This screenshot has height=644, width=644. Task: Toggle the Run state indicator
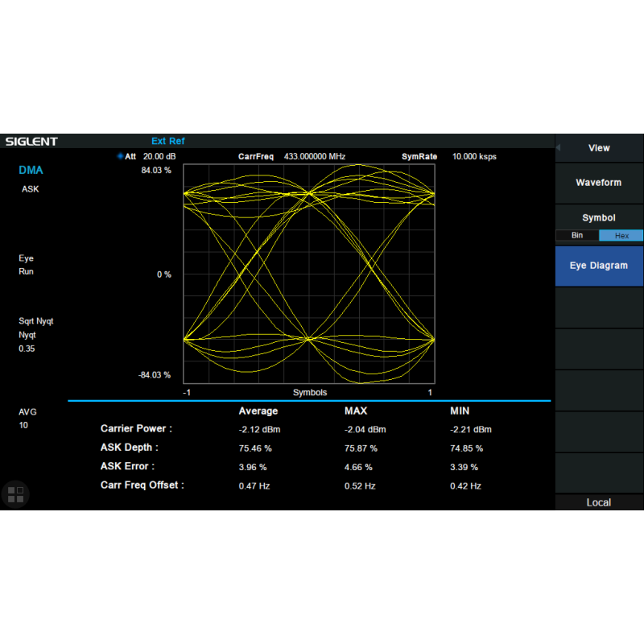[27, 272]
